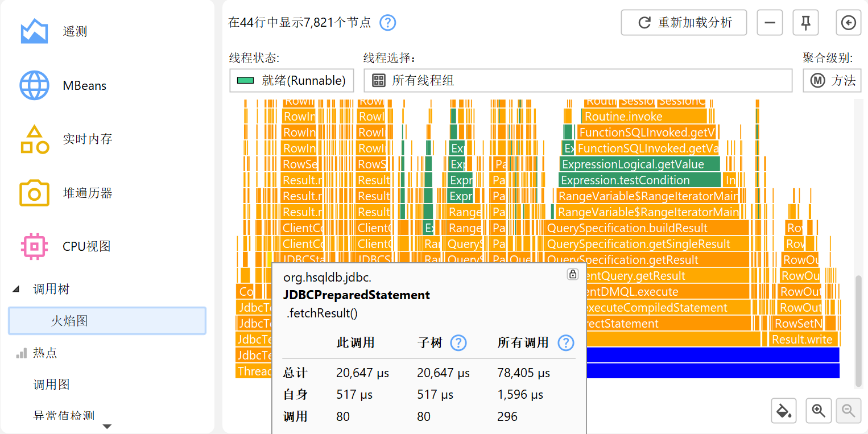Click the back arrow circle icon
The height and width of the screenshot is (434, 868).
[848, 23]
